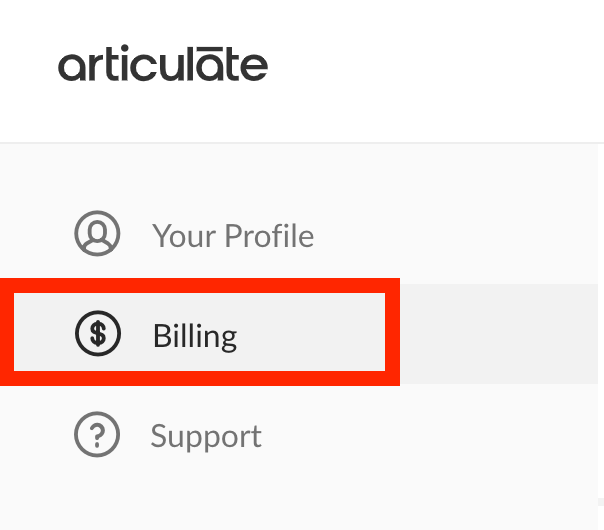Click the Your Profile person icon
The height and width of the screenshot is (530, 604).
(97, 235)
